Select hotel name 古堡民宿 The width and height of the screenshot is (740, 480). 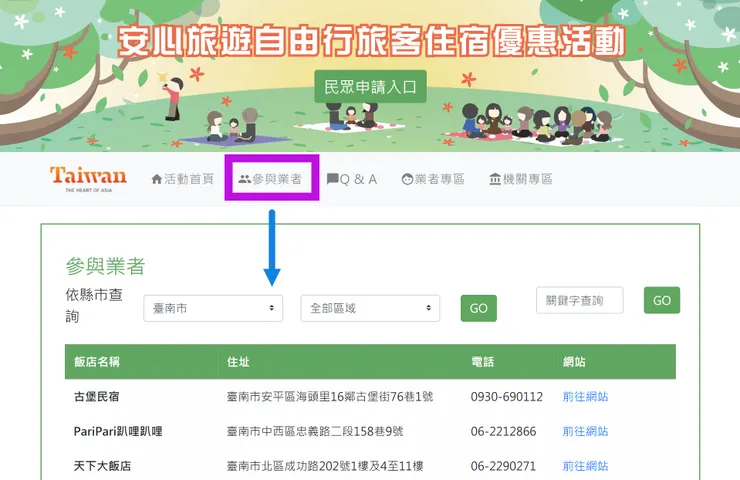(96, 396)
